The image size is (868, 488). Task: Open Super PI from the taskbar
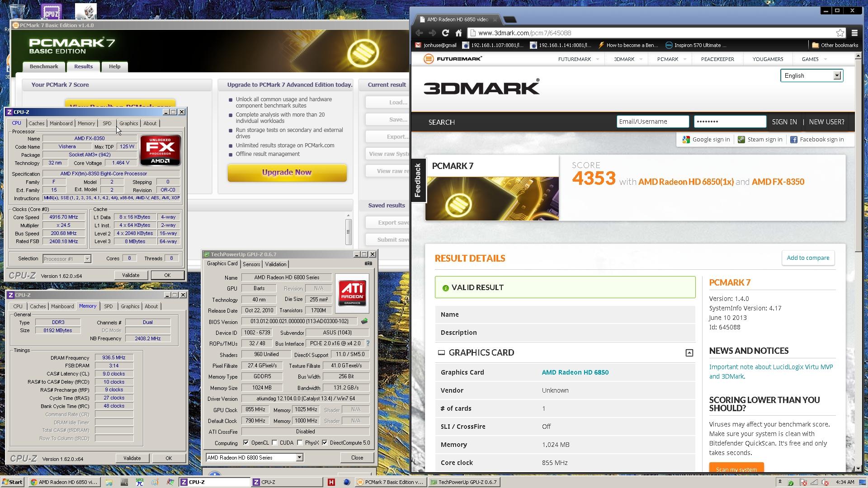(x=139, y=482)
